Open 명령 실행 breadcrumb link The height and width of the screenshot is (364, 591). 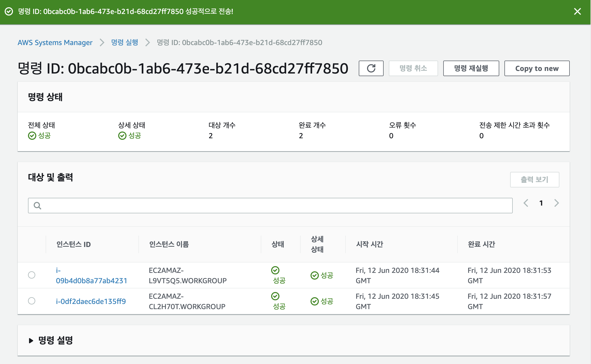tap(125, 42)
